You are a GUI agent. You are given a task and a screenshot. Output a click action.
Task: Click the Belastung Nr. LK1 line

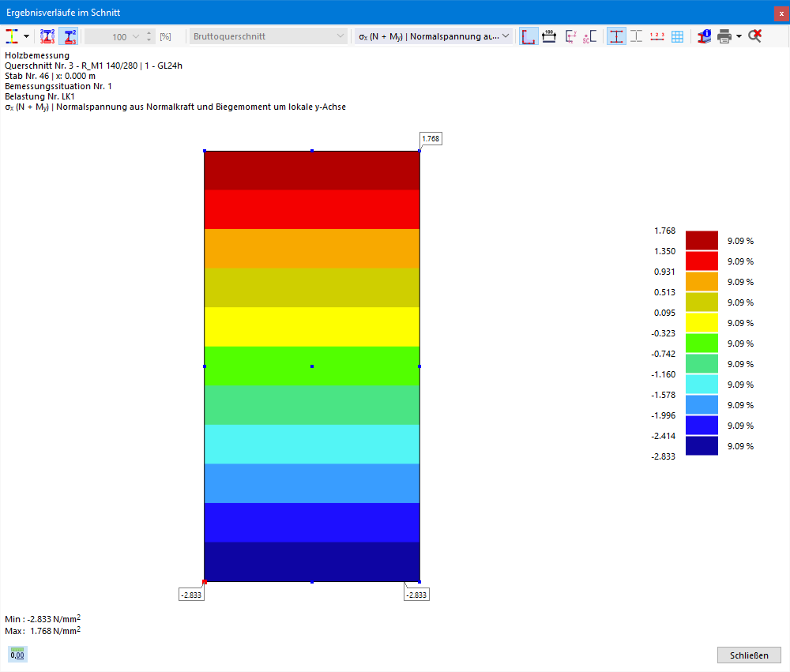pyautogui.click(x=39, y=96)
